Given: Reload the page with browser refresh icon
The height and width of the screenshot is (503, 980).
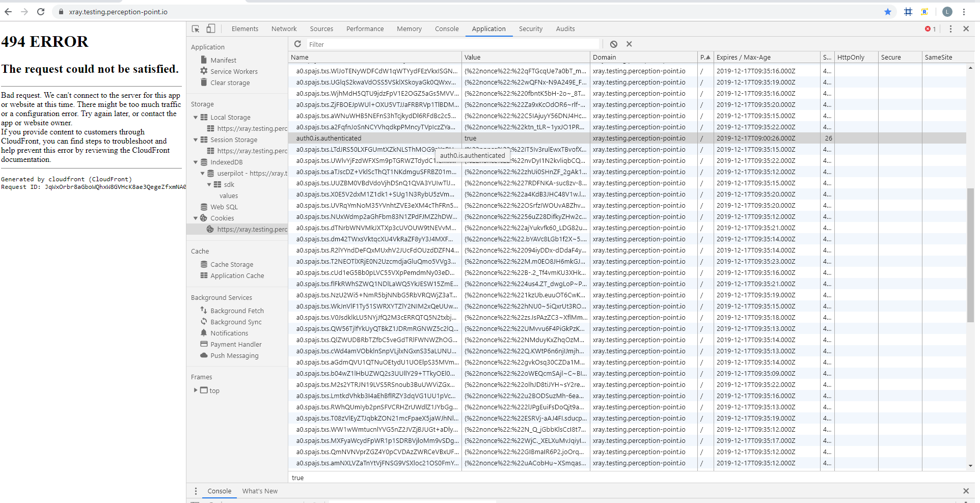Looking at the screenshot, I should 41,12.
